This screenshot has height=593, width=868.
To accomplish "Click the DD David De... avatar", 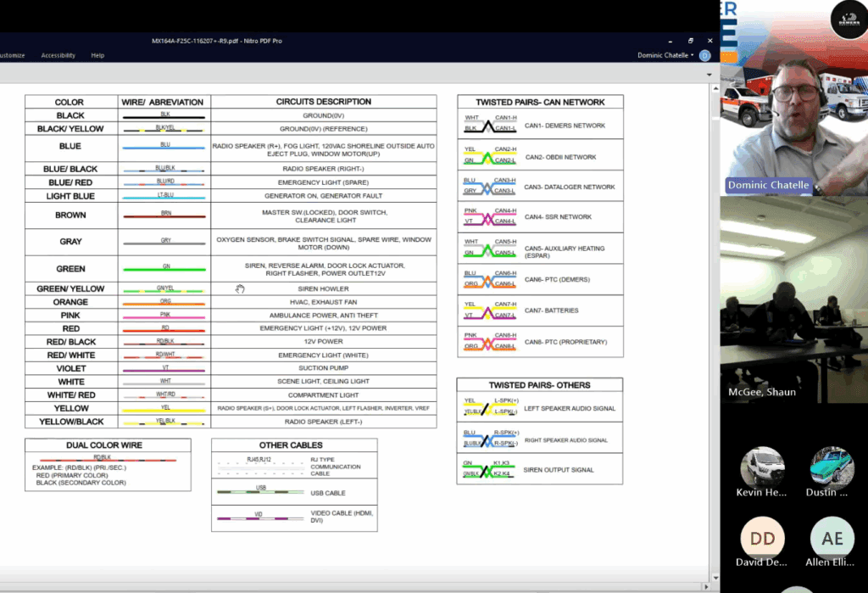I will [762, 538].
